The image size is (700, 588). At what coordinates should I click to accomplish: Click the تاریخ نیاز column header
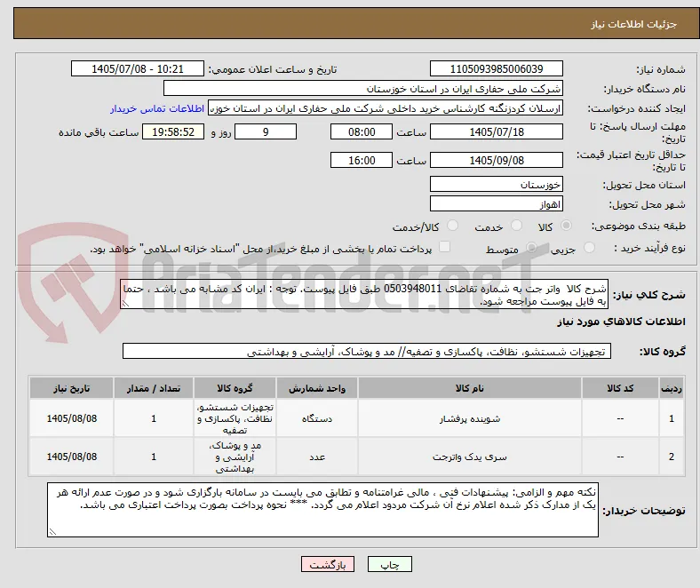71,388
